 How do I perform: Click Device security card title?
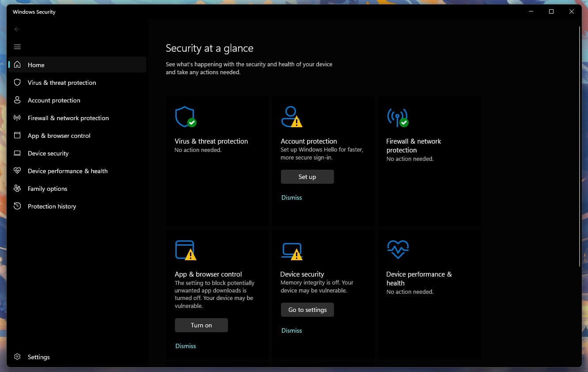[302, 274]
